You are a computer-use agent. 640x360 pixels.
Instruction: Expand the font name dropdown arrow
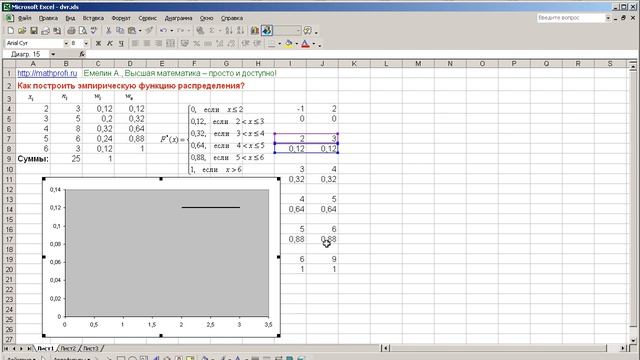[66, 43]
